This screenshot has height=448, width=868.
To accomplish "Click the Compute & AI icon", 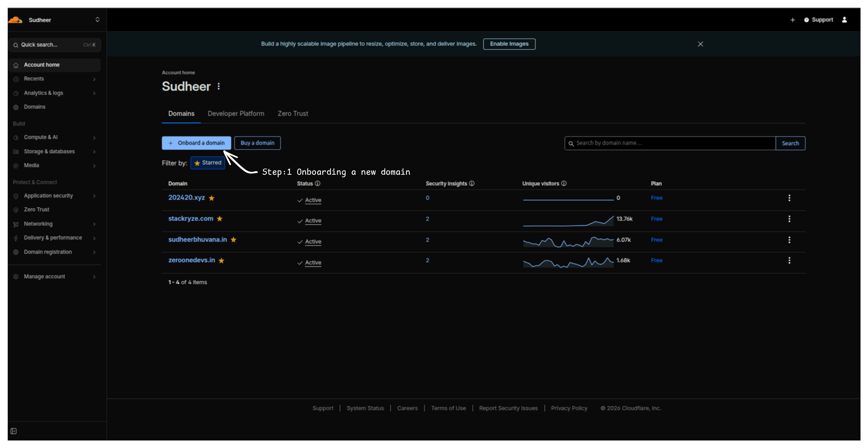I will (x=16, y=138).
